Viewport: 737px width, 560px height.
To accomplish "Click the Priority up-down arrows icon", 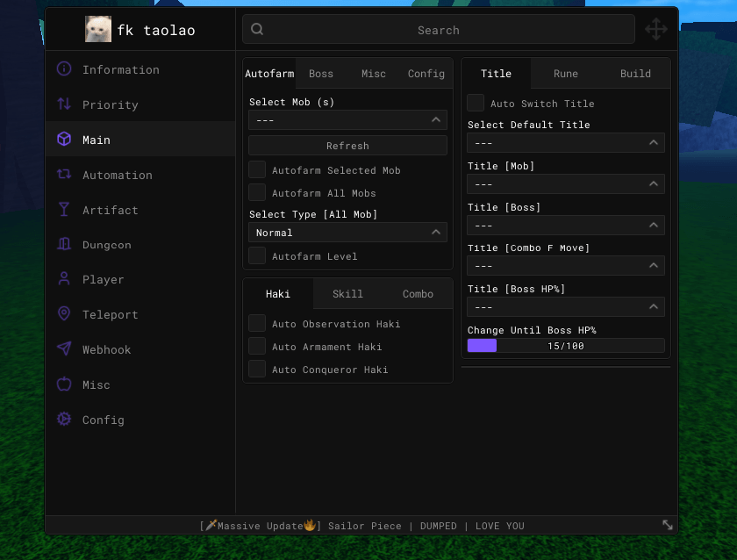I will 64,104.
